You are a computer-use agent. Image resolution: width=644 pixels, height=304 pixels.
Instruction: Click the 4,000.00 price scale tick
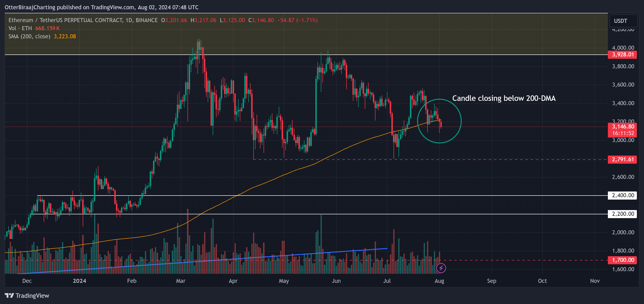click(623, 48)
